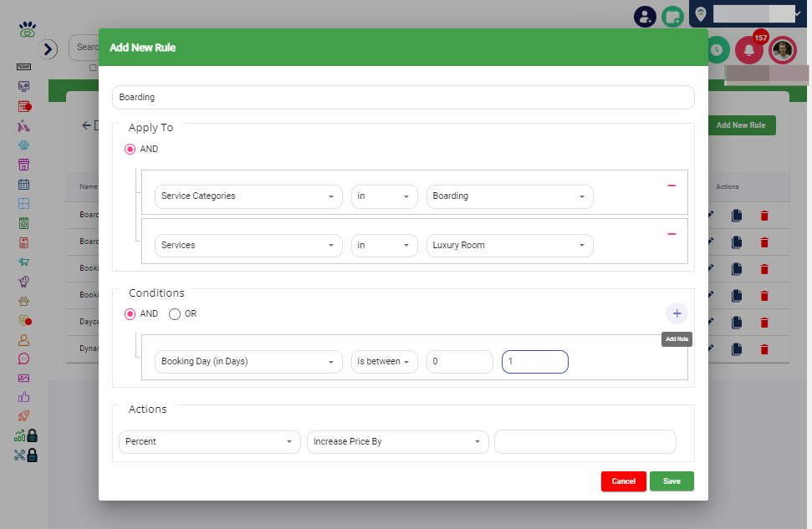Click the green add appointment calendar icon
The width and height of the screenshot is (812, 529).
pos(672,17)
